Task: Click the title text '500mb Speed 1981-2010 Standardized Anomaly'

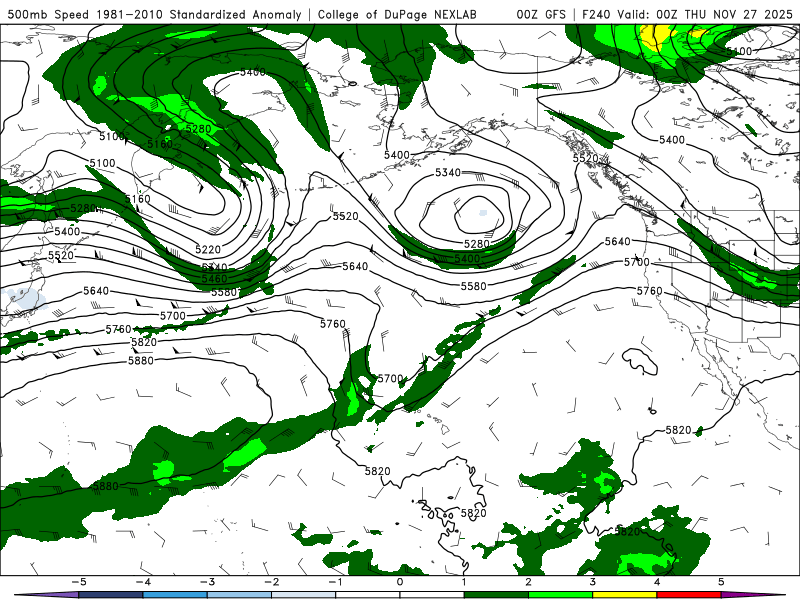Action: pyautogui.click(x=154, y=14)
